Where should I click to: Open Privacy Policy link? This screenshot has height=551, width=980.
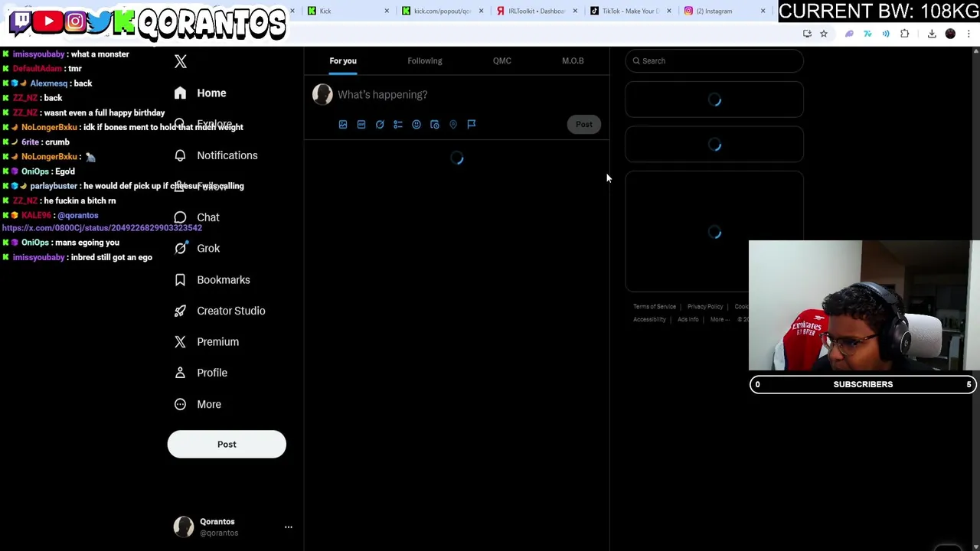point(705,307)
